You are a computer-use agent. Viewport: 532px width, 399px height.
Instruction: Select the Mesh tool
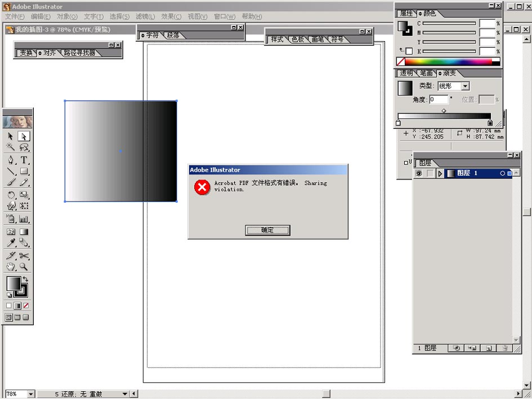coord(11,232)
